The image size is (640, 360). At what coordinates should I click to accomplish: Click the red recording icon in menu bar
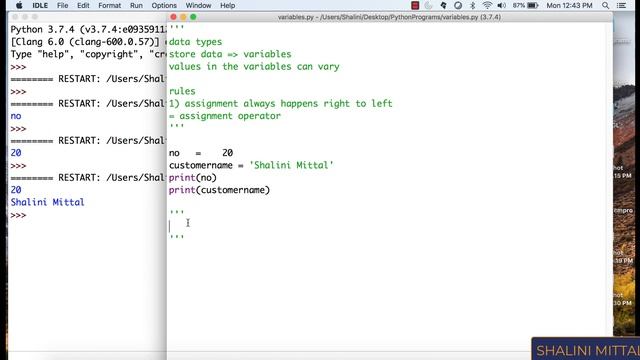click(415, 5)
